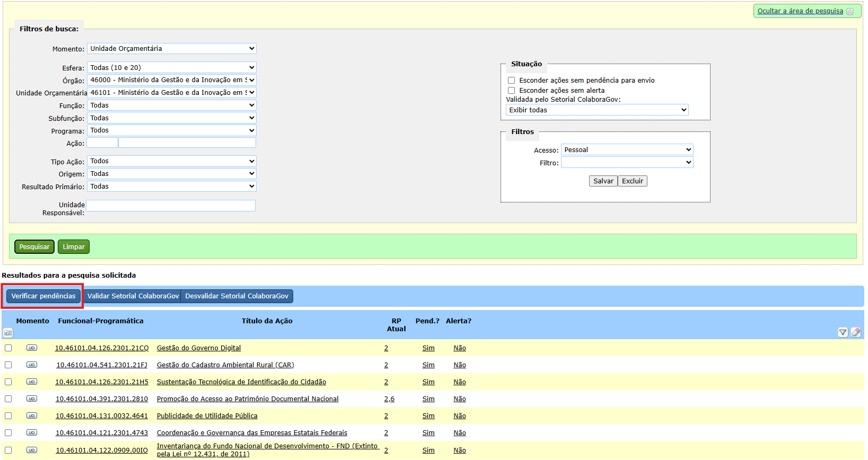The width and height of the screenshot is (868, 460).
Task: Click the Verificar pendências button
Action: [x=43, y=296]
